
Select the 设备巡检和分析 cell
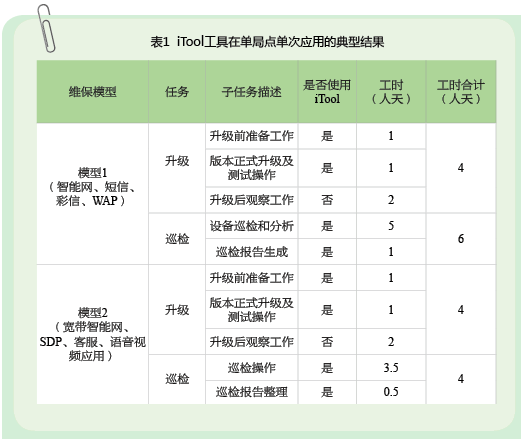click(x=252, y=226)
